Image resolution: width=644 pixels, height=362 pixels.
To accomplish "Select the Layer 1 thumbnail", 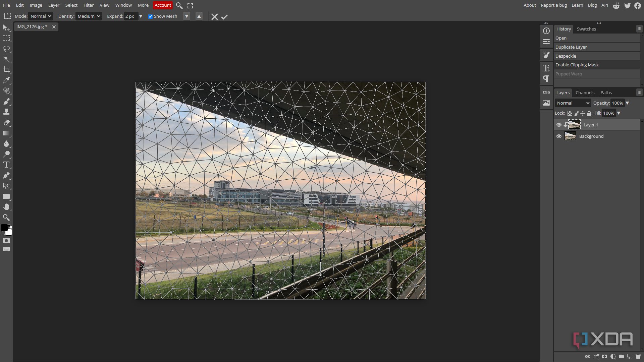I will point(575,125).
